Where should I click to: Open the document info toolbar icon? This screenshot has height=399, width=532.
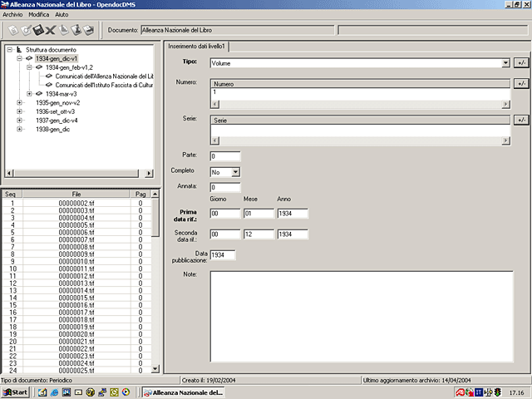coord(76,30)
